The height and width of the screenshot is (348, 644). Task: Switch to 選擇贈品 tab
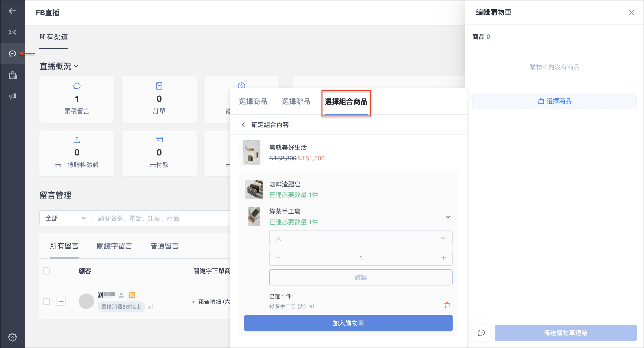(x=296, y=101)
